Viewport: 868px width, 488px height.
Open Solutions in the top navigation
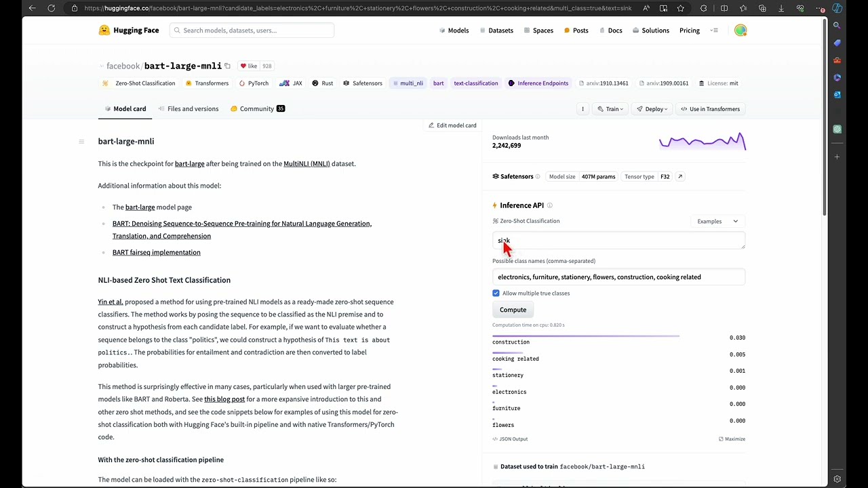coord(651,30)
